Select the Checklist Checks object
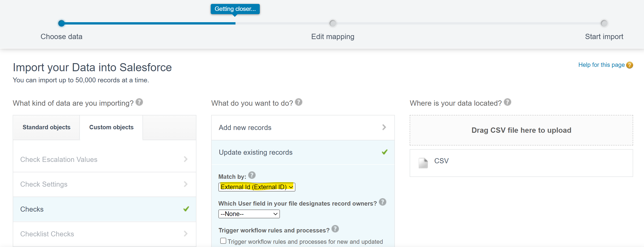The width and height of the screenshot is (644, 247). click(x=104, y=234)
